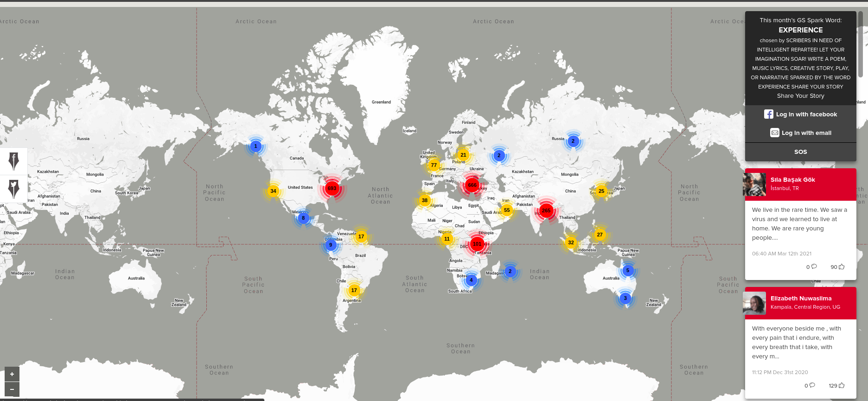Expand the 666 story cluster near Turkey
Image resolution: width=868 pixels, height=401 pixels.
[472, 185]
